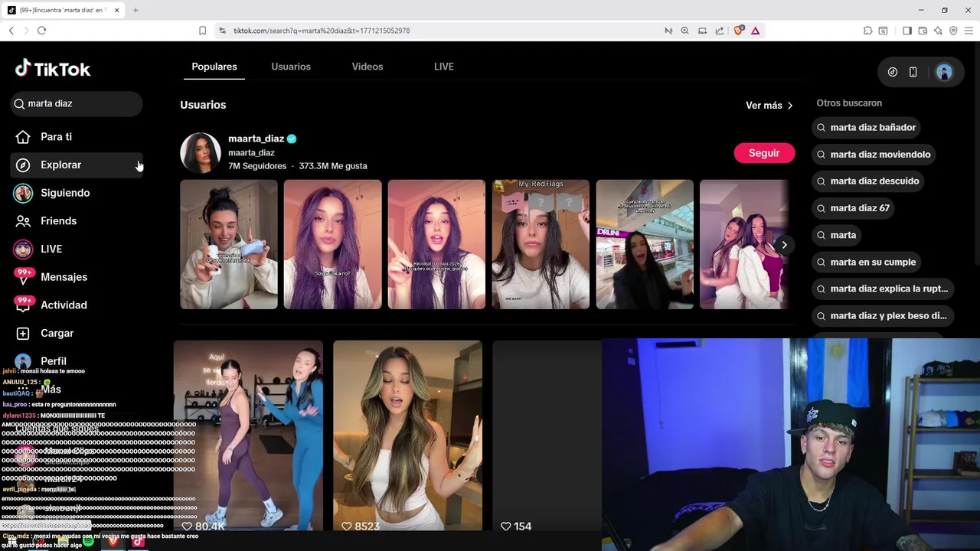Click the next arrow on video carousel
Viewport: 980px width, 551px height.
click(784, 245)
